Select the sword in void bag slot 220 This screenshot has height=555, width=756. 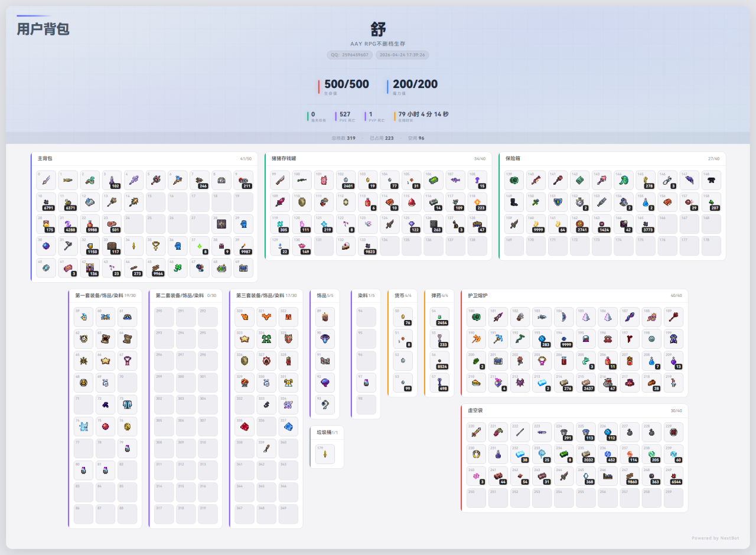[476, 432]
